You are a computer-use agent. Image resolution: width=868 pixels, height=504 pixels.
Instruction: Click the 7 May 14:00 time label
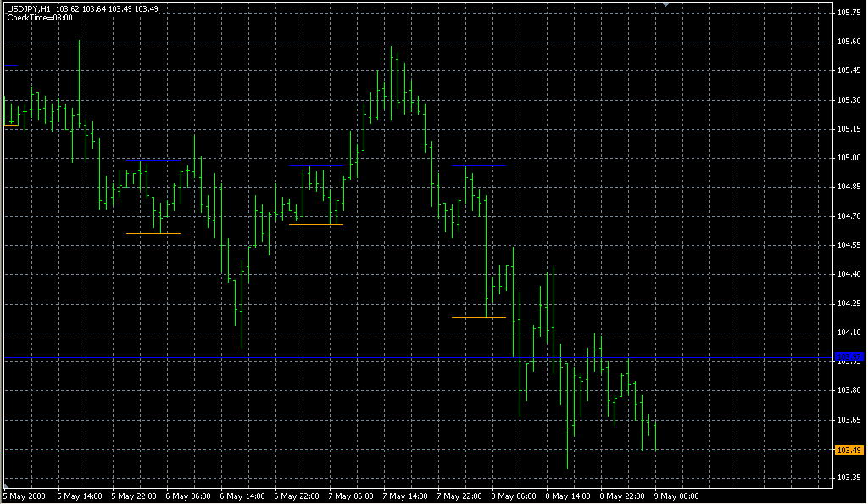coord(405,496)
